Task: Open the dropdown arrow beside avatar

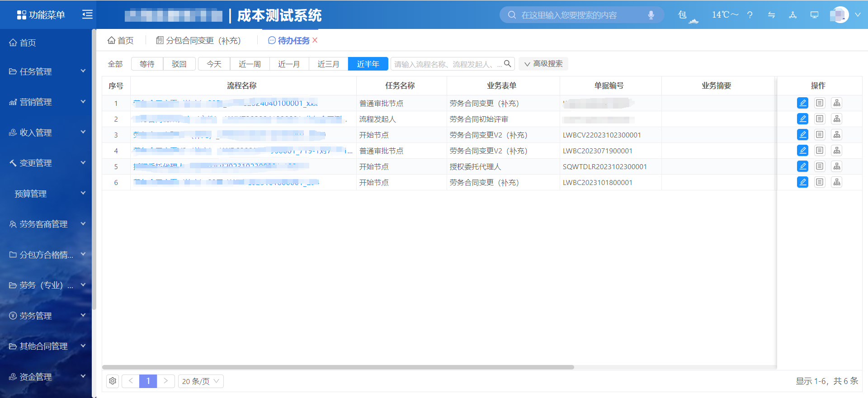Action: point(858,15)
